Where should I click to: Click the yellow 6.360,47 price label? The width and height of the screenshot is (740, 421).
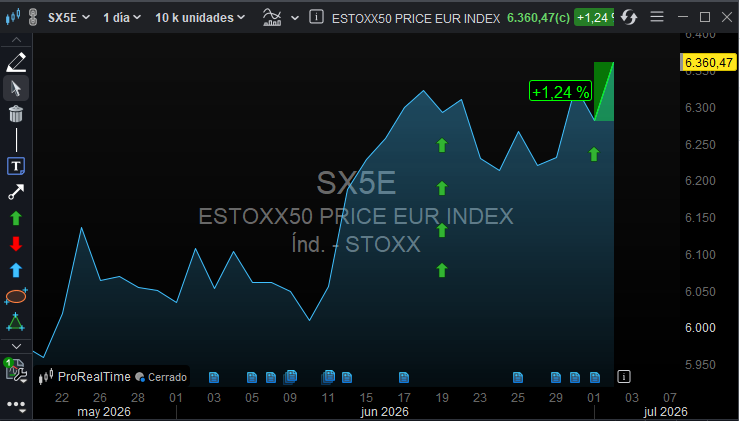click(708, 62)
